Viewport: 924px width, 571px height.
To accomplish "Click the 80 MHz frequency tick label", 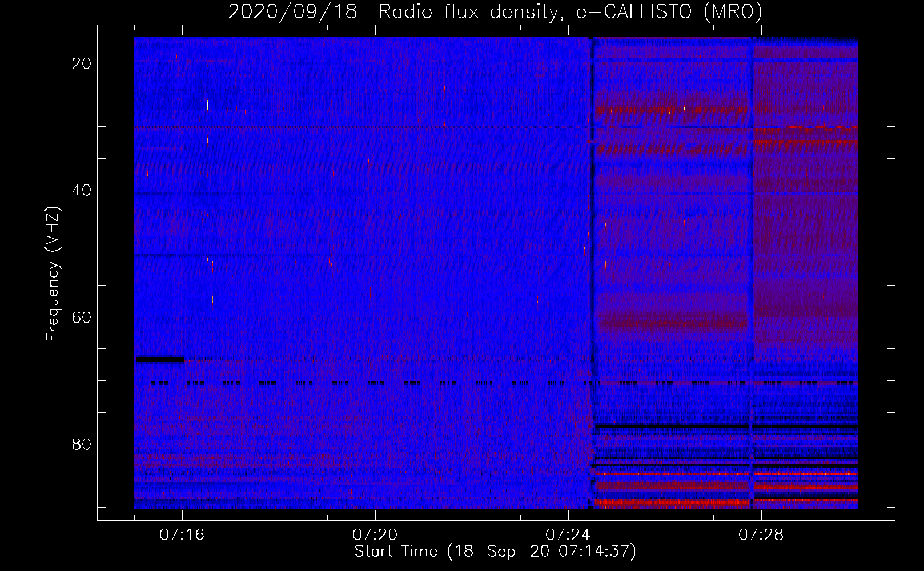I will (x=82, y=444).
